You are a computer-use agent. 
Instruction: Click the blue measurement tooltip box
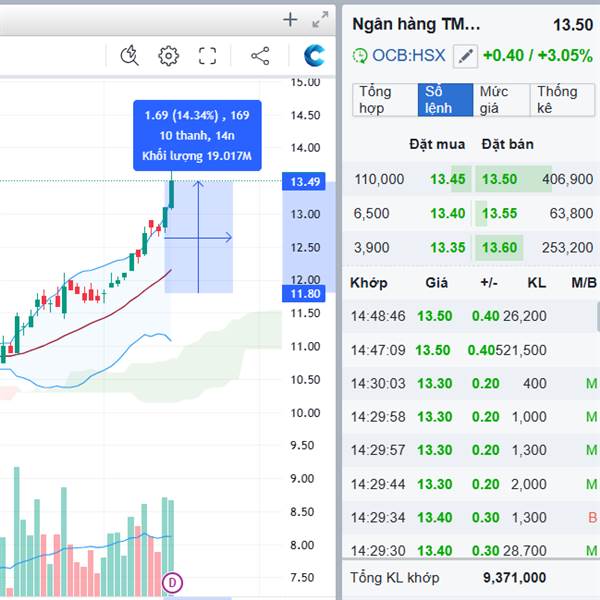(197, 135)
